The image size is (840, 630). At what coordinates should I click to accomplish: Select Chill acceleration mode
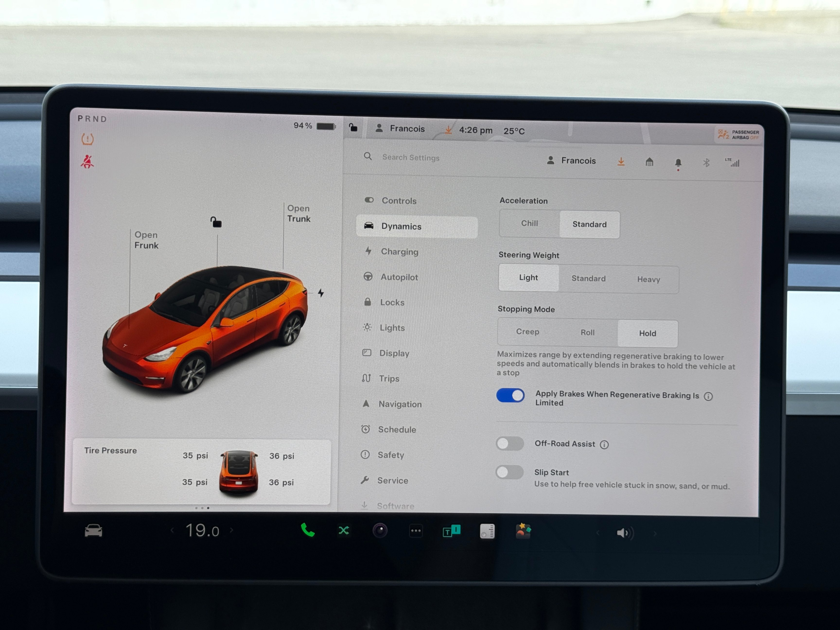(529, 223)
